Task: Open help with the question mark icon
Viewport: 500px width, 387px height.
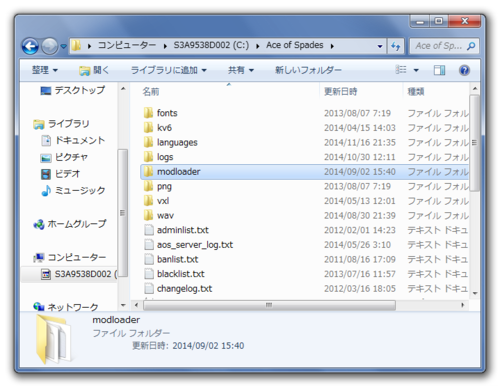Action: coord(464,70)
